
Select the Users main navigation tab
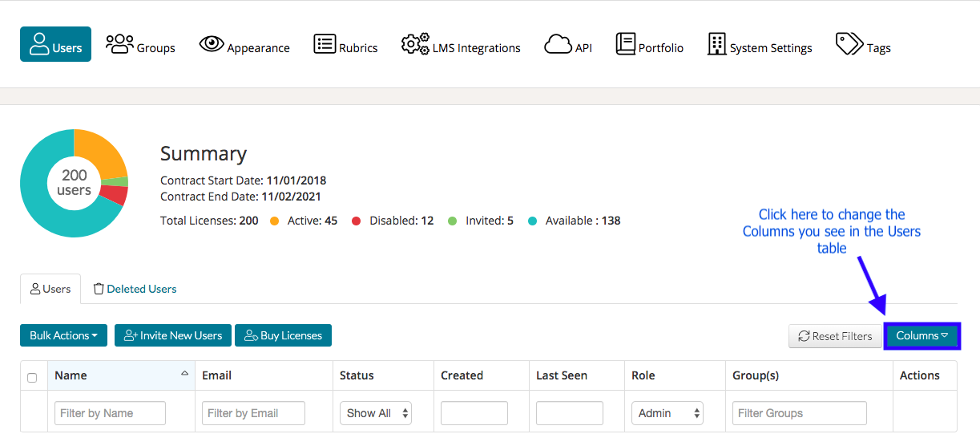55,44
